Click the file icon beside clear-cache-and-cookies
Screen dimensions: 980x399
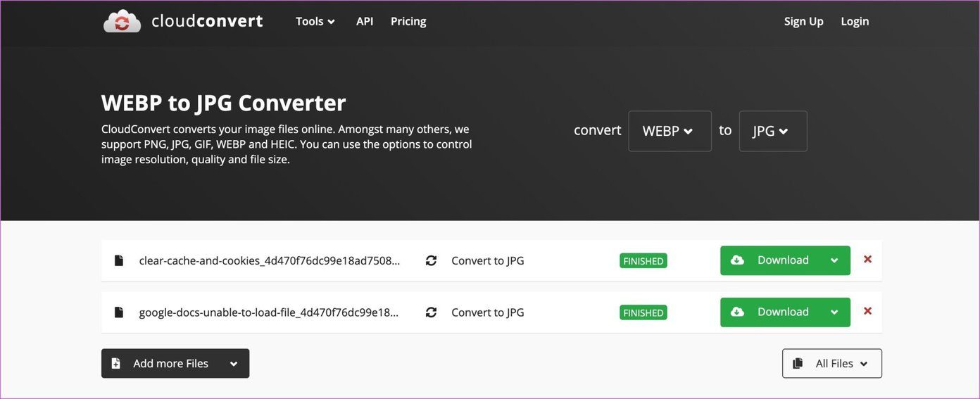pyautogui.click(x=119, y=260)
